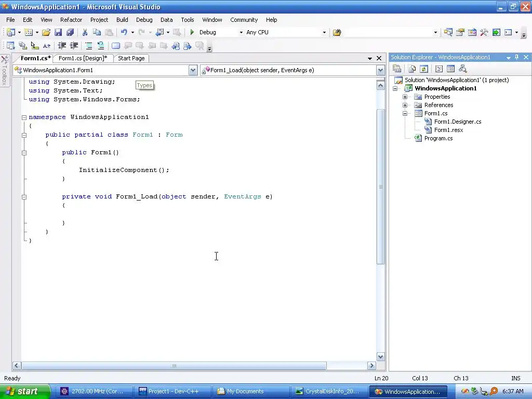Comment out selected lines with the toolbar icon
532x399 pixels.
click(x=88, y=46)
